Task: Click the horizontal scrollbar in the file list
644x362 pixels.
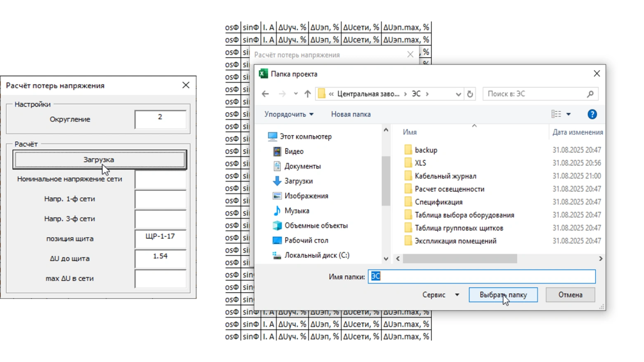Action: pos(460,259)
